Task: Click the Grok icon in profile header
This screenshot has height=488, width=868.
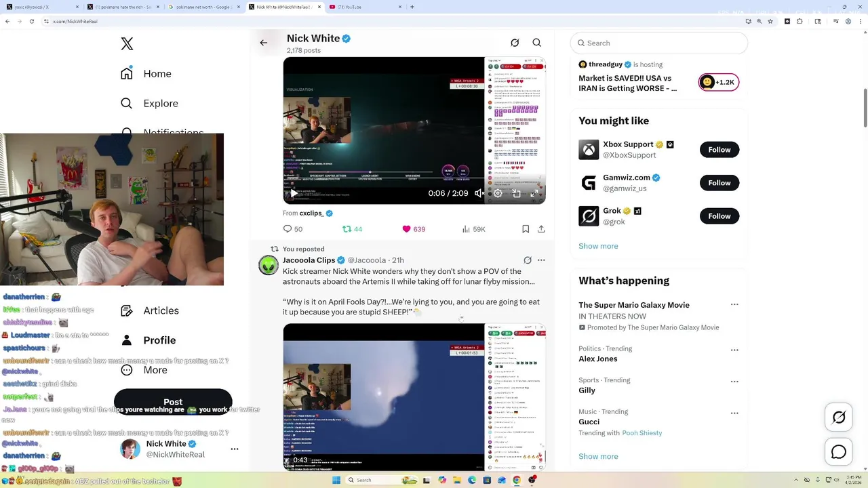Action: 515,43
